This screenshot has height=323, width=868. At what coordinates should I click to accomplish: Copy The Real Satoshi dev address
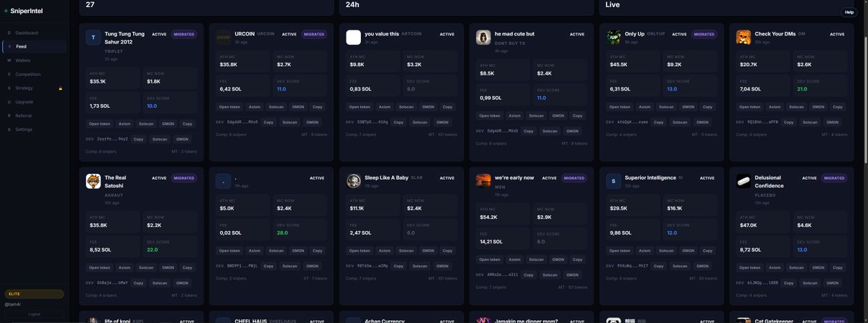(138, 282)
